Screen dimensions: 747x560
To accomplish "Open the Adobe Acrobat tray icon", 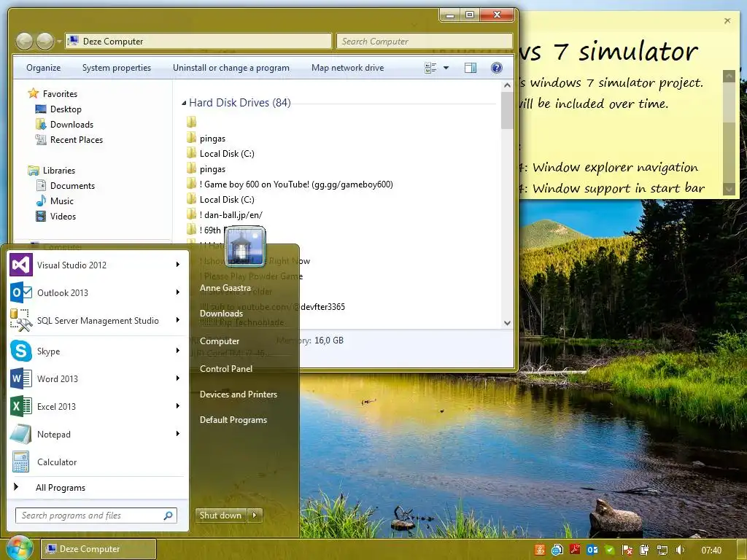I will pyautogui.click(x=576, y=550).
